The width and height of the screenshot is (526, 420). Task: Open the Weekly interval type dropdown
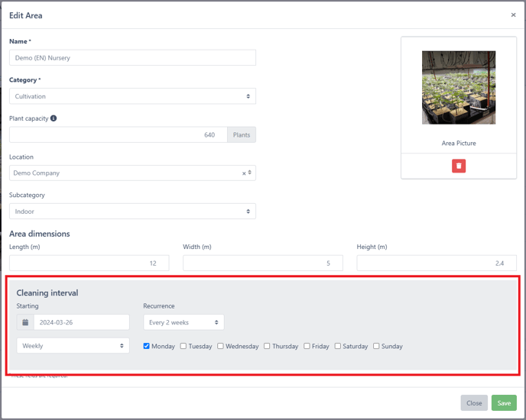pos(73,346)
